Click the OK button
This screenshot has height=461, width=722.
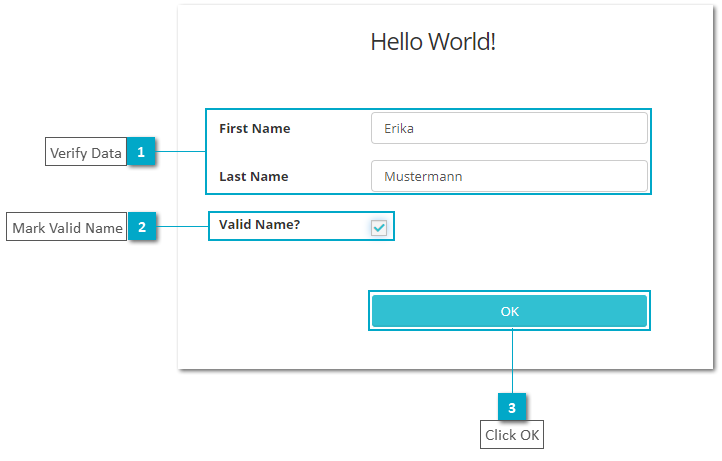click(509, 311)
